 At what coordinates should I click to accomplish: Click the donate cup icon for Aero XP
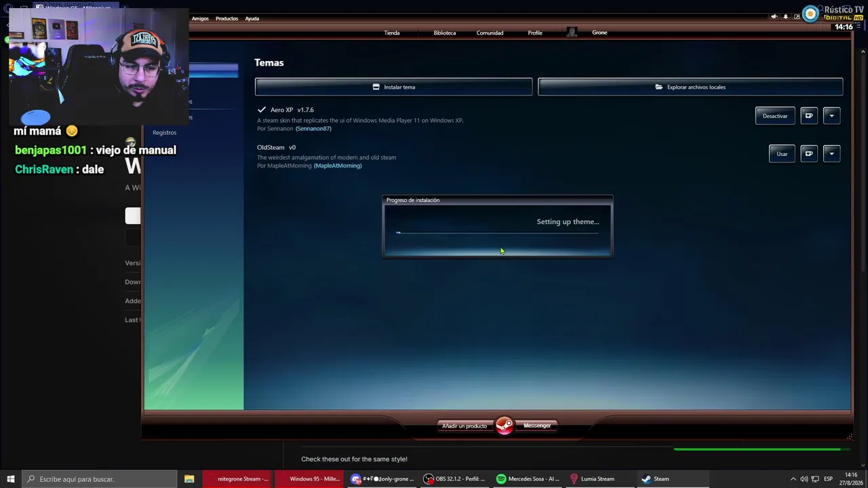click(809, 116)
